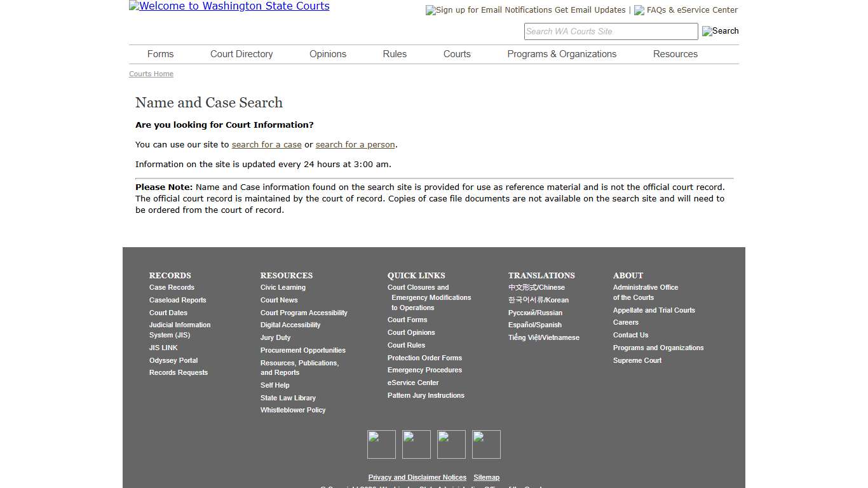Click the envelope icon for Email Notifications
The width and height of the screenshot is (868, 488).
click(x=430, y=10)
